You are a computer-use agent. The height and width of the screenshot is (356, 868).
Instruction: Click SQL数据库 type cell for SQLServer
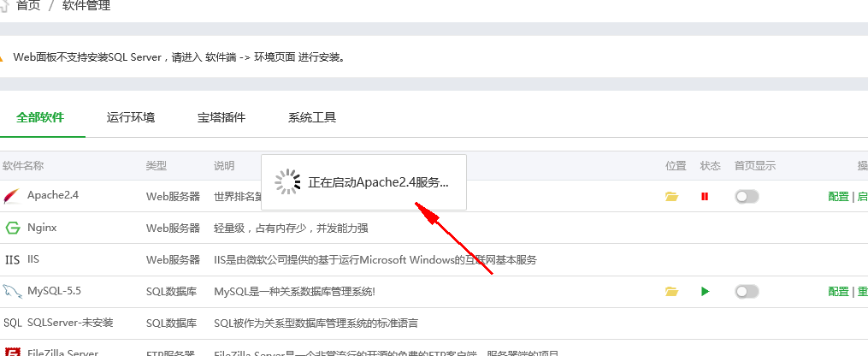click(x=171, y=323)
